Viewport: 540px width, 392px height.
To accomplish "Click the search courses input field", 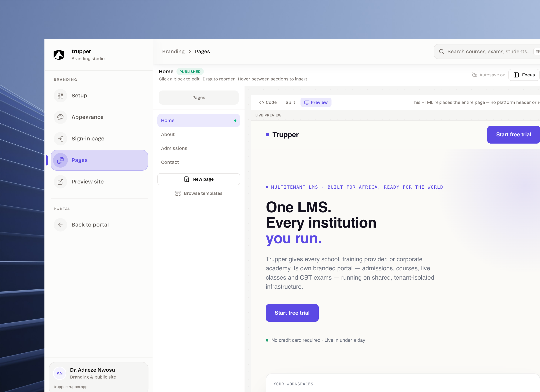I will click(487, 51).
